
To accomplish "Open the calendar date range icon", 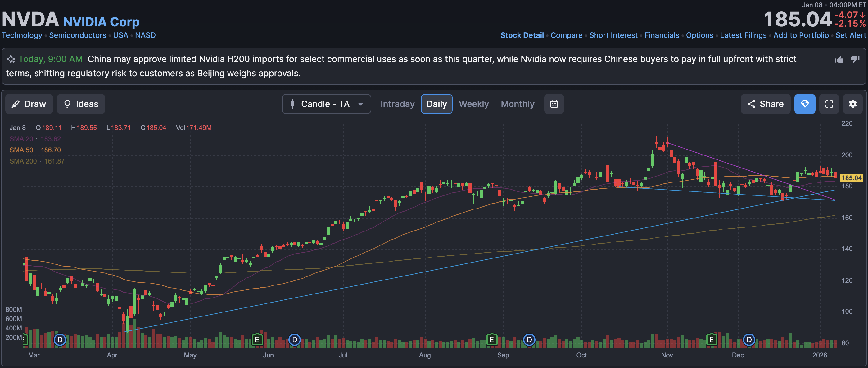I will [x=554, y=104].
